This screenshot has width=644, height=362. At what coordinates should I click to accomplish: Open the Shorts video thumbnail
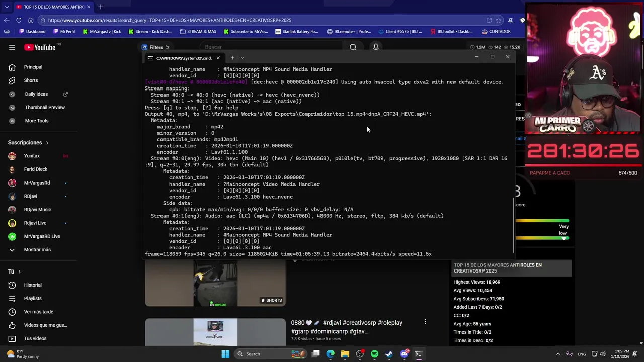click(x=215, y=284)
